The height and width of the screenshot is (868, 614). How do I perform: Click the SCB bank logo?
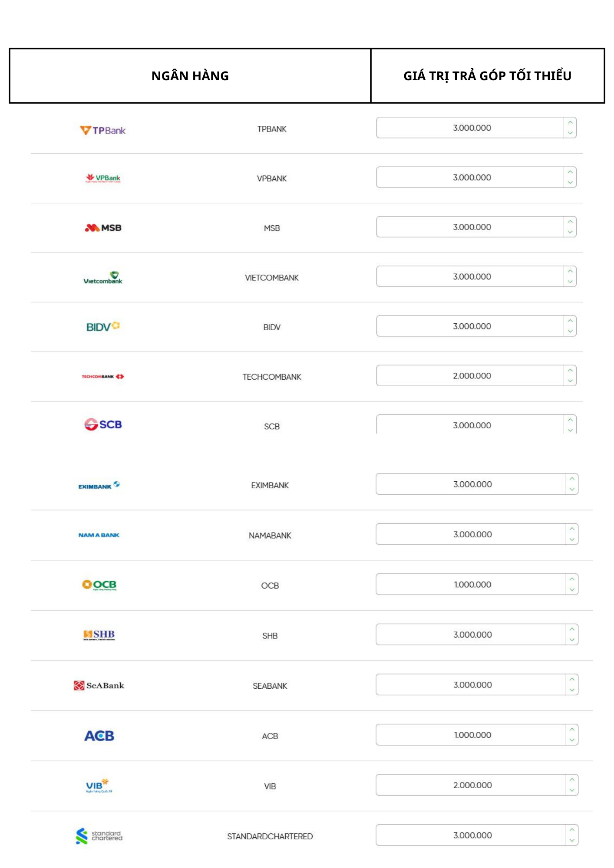coord(103,424)
